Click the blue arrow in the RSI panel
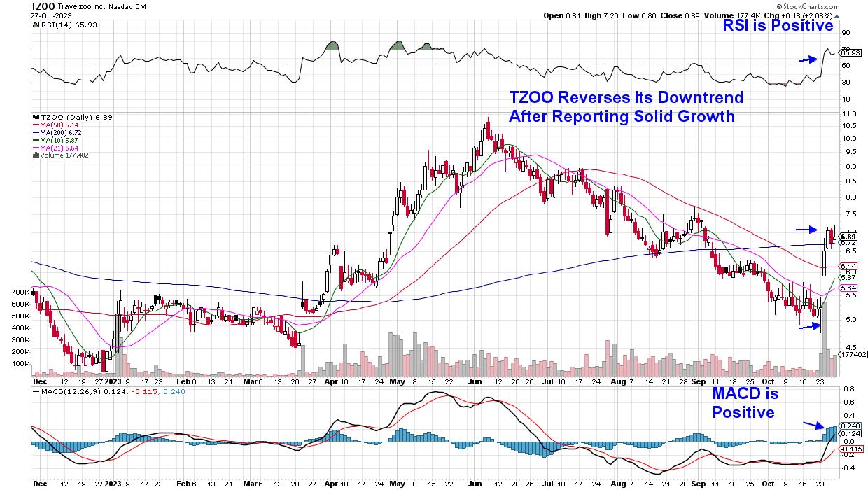868x490 pixels. (808, 60)
